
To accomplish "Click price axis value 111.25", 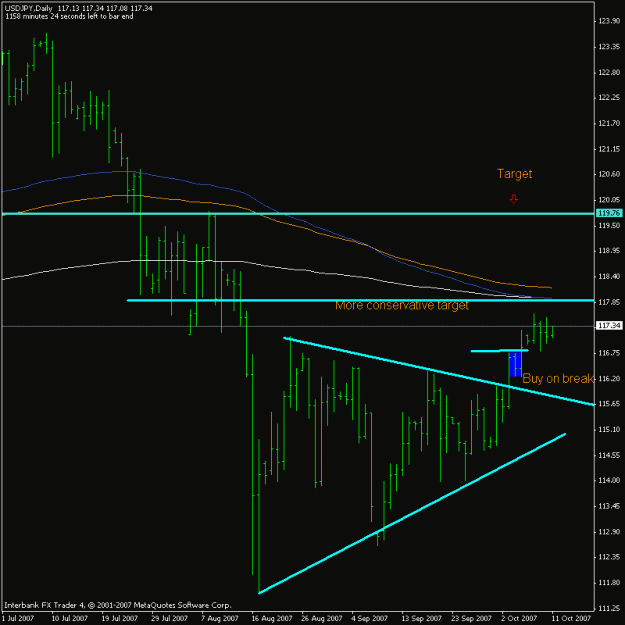I will click(609, 608).
